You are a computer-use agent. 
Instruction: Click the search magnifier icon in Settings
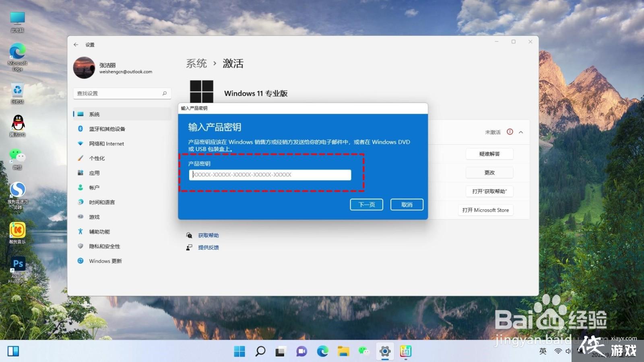pyautogui.click(x=165, y=93)
